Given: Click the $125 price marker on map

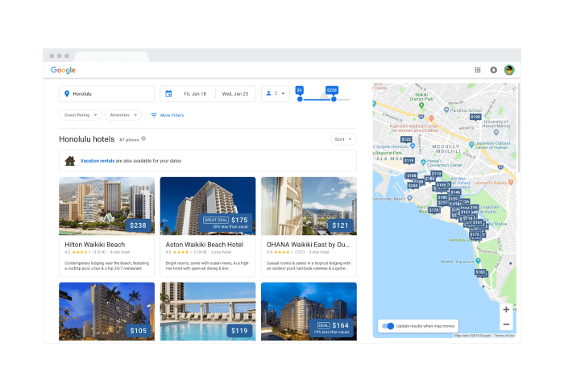Looking at the screenshot, I should click(x=406, y=139).
